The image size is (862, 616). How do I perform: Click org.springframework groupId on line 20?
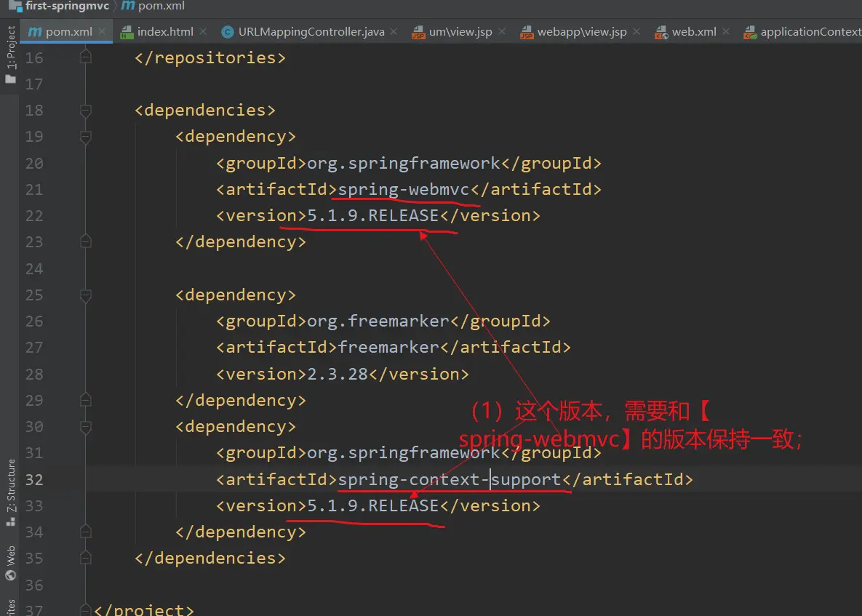click(404, 163)
